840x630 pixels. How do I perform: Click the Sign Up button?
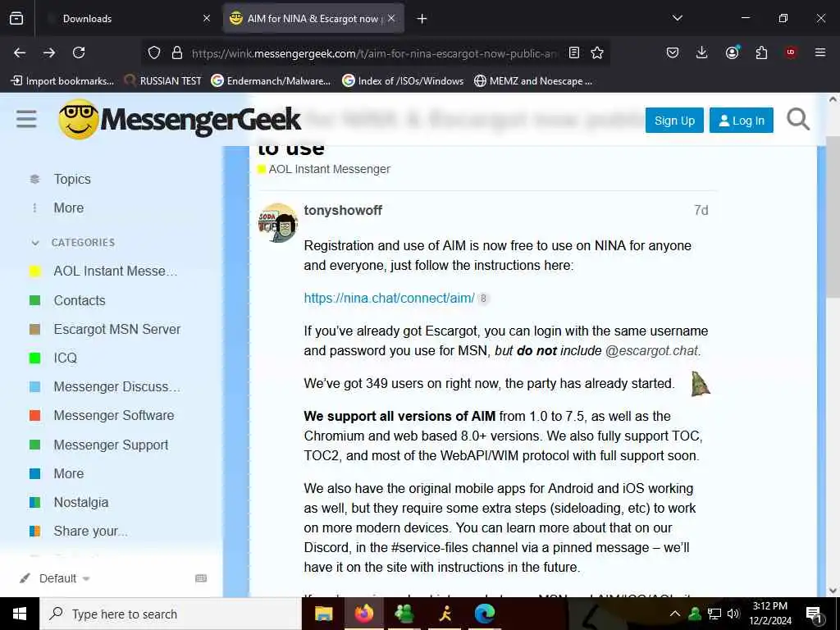coord(674,120)
